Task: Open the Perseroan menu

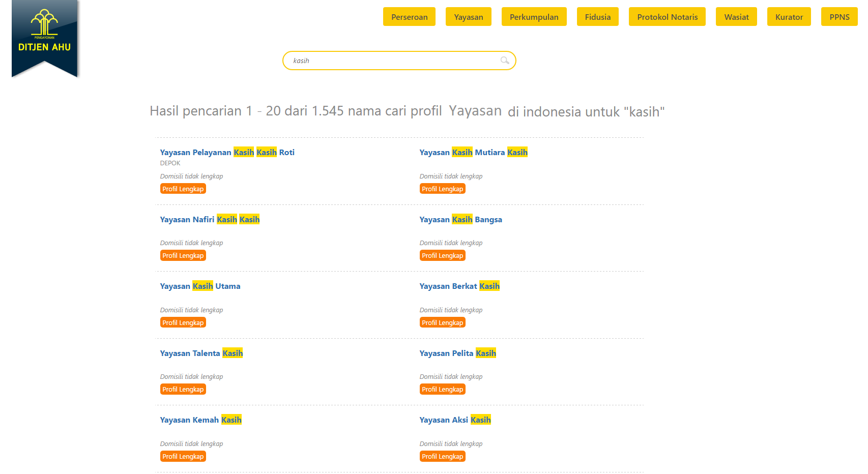Action: pyautogui.click(x=409, y=17)
